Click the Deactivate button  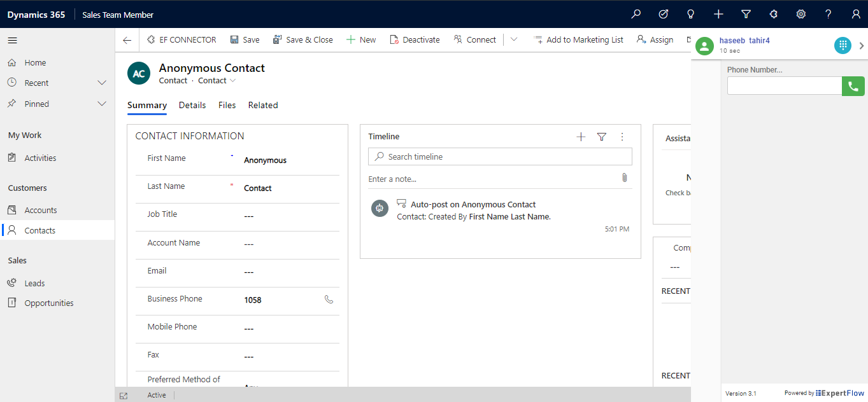pos(415,39)
